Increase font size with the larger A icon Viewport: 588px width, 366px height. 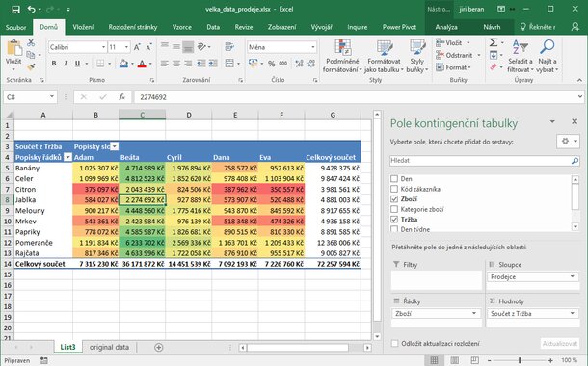[137, 47]
